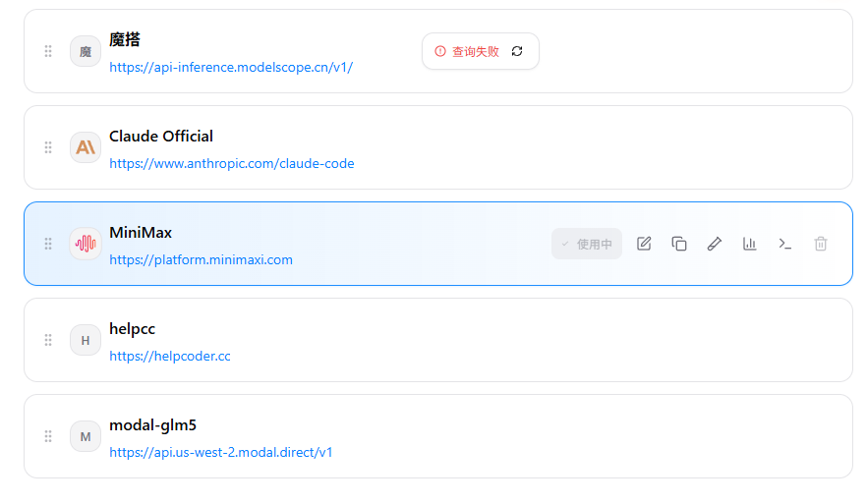Click the 魔搭 provider avatar icon
Viewport: 867px width, 504px height.
pyautogui.click(x=86, y=51)
